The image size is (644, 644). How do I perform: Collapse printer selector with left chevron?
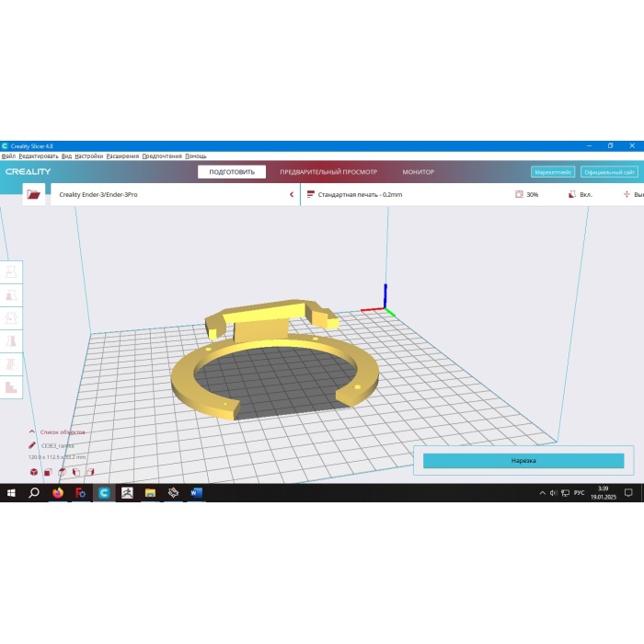click(292, 194)
